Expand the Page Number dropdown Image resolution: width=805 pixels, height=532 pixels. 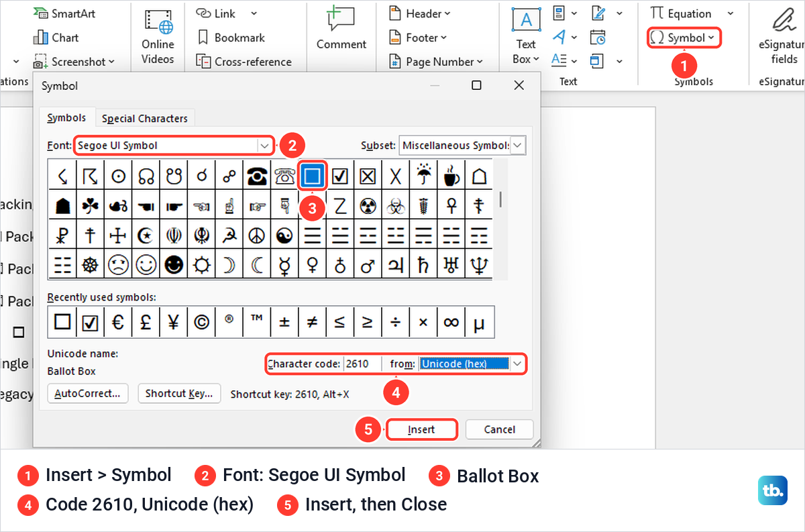coord(480,62)
